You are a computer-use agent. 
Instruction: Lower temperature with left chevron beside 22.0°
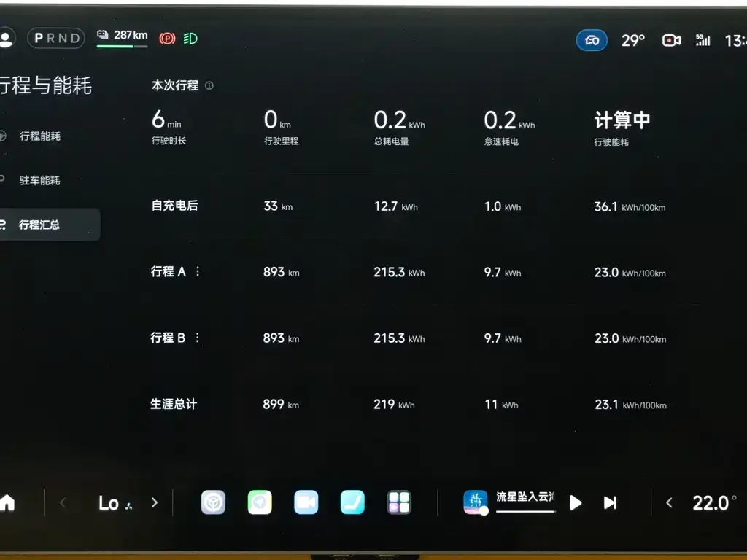click(669, 502)
